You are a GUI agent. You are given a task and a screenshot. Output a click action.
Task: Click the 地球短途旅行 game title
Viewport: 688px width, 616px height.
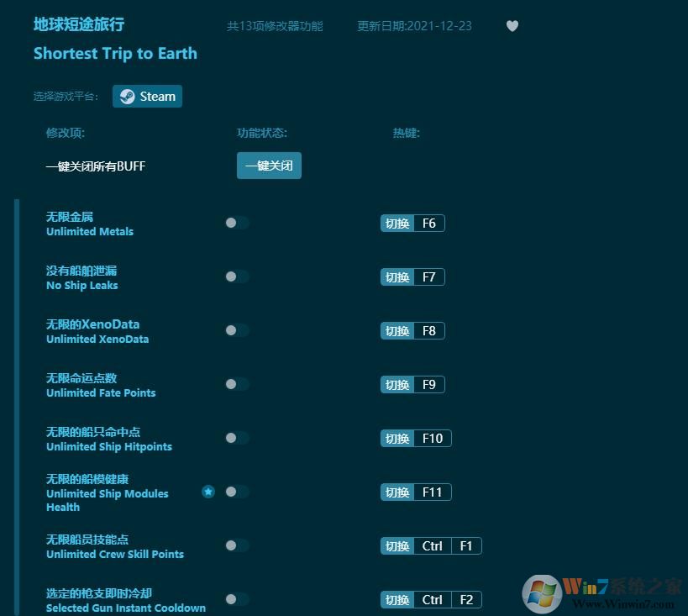click(79, 24)
